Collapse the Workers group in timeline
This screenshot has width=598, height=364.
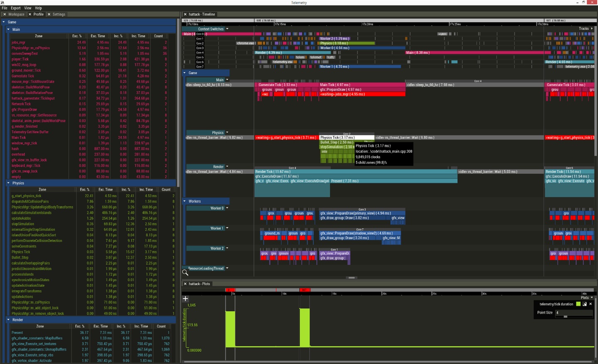click(185, 201)
